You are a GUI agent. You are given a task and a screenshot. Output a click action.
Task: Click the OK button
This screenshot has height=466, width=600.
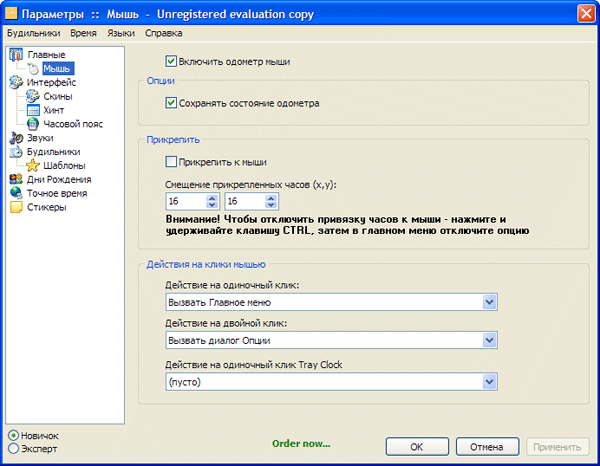coord(417,446)
